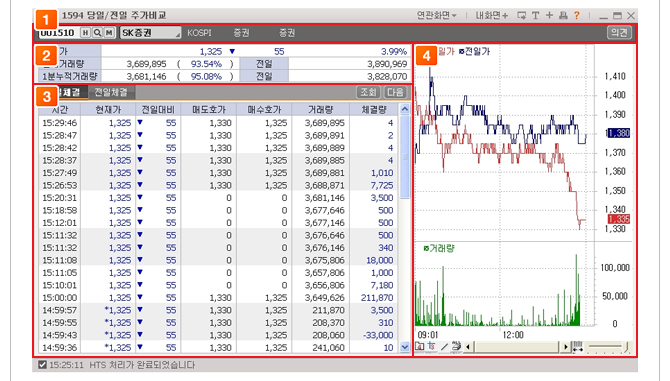Open the SK증권 stock name dropdown
670x381 pixels.
pos(150,32)
